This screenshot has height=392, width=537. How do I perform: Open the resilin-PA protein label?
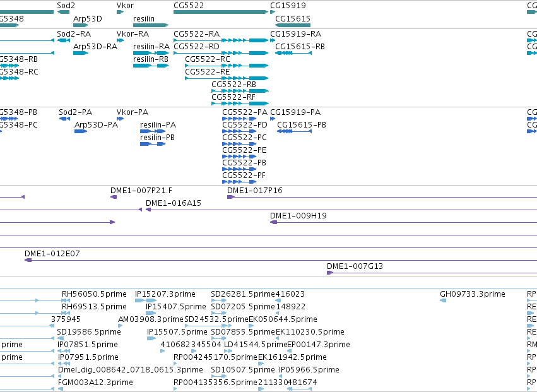point(158,125)
